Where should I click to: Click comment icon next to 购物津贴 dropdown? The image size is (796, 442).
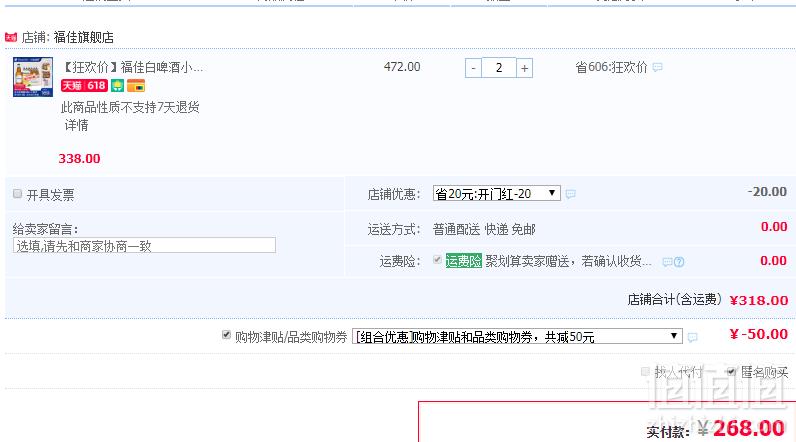[x=692, y=337]
